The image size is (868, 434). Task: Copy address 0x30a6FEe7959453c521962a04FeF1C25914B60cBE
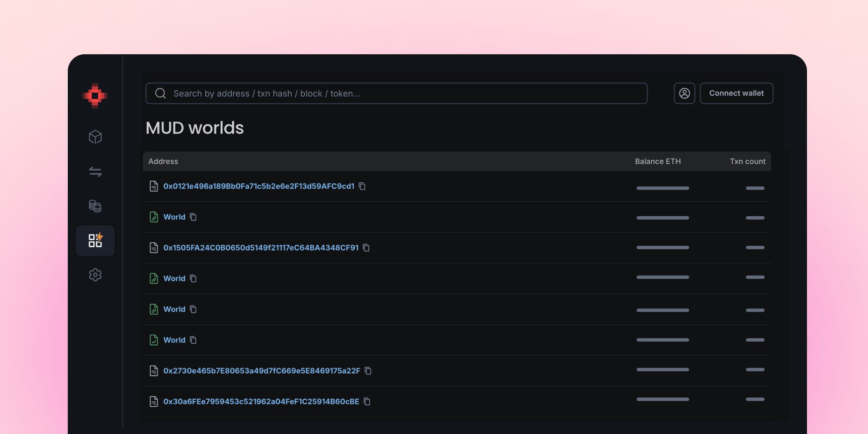click(368, 401)
